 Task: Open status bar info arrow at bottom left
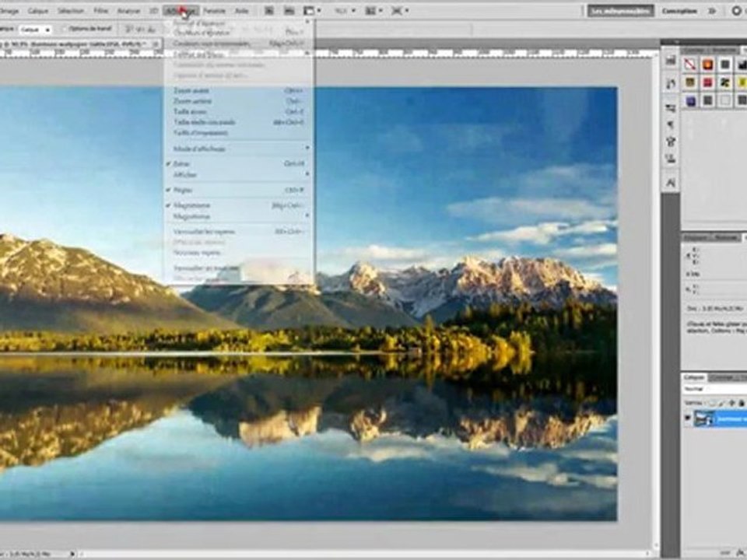72,554
